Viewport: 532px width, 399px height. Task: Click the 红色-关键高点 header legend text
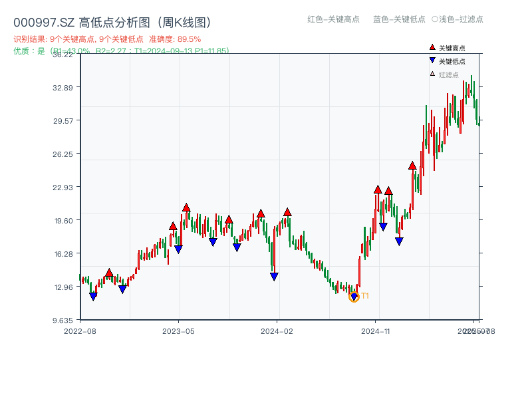pyautogui.click(x=333, y=19)
